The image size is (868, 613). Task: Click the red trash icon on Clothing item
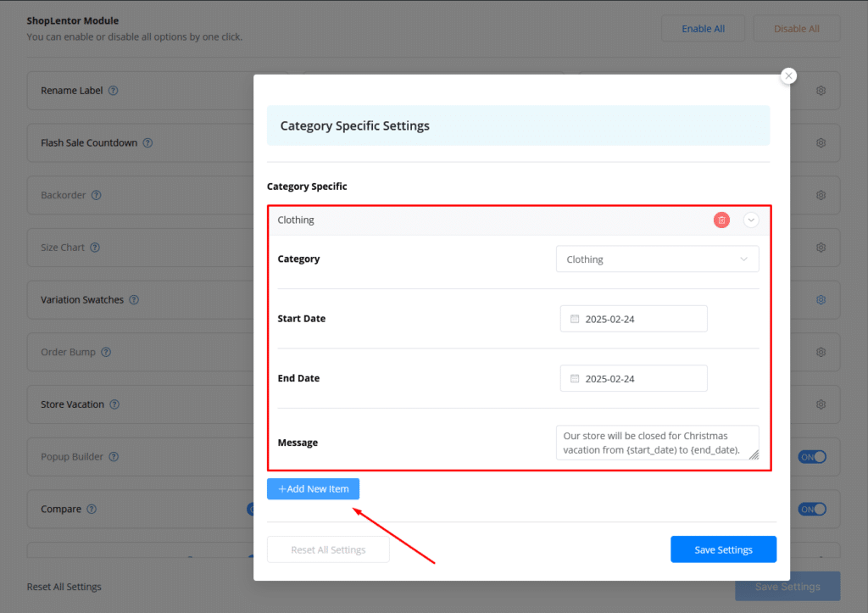tap(721, 220)
